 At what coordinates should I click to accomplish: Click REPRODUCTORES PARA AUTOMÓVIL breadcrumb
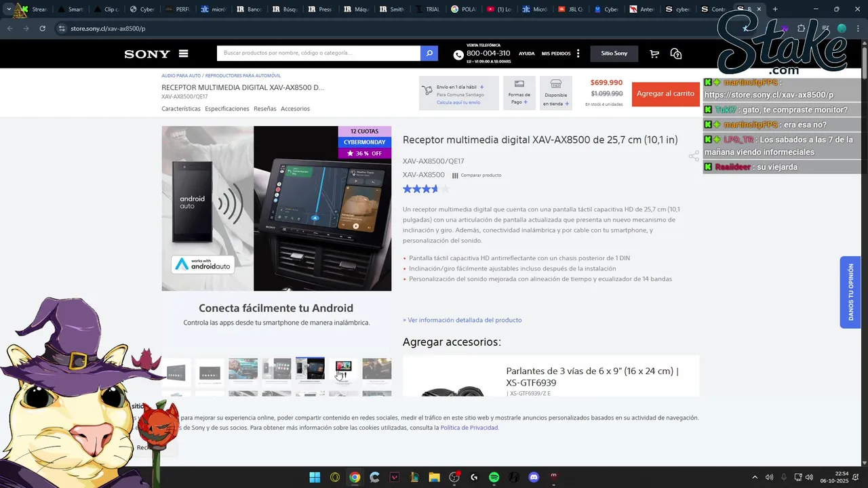[x=243, y=76]
